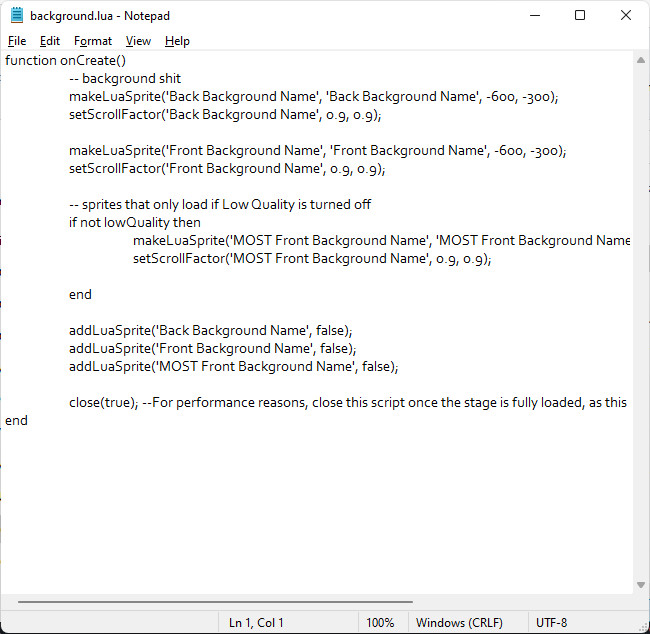The height and width of the screenshot is (634, 650).
Task: Click the Ln 1, Col 1 status indicator
Action: click(256, 622)
